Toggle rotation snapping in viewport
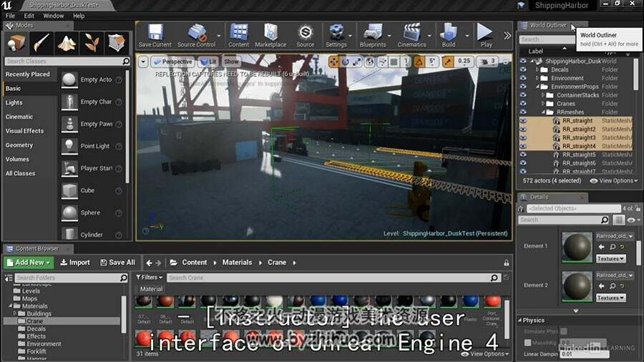Screen dimensions: 644x362 [x=419, y=62]
